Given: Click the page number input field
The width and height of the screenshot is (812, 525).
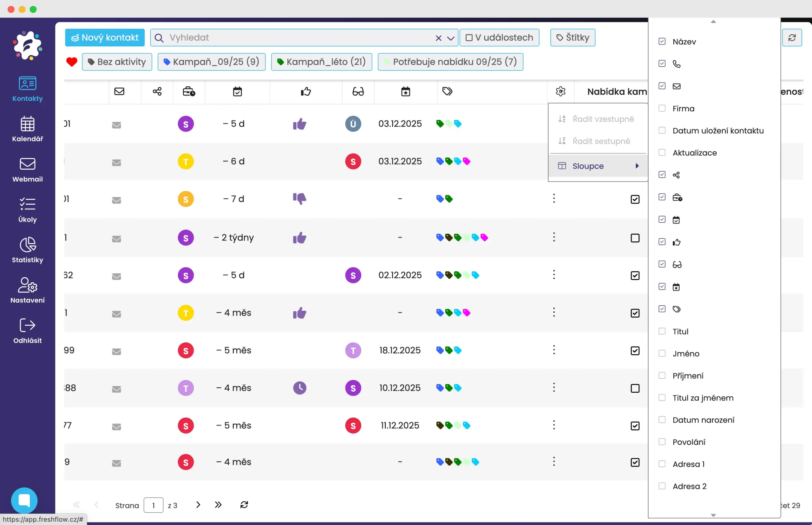Looking at the screenshot, I should (x=153, y=505).
